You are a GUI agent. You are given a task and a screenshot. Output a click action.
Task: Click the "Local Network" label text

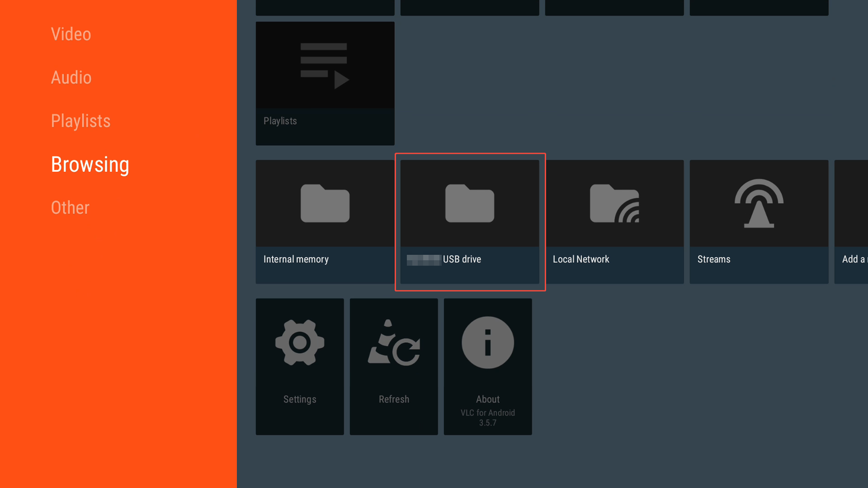coord(580,260)
